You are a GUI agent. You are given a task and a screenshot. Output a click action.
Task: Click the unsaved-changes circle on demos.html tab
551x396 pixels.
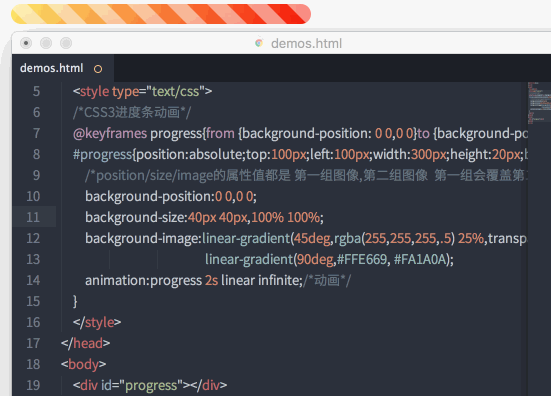click(98, 69)
